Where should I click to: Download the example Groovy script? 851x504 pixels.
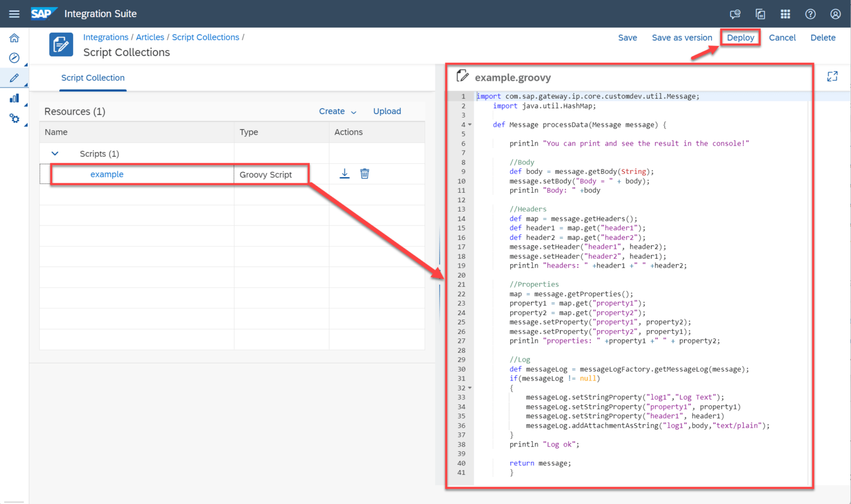pos(345,173)
